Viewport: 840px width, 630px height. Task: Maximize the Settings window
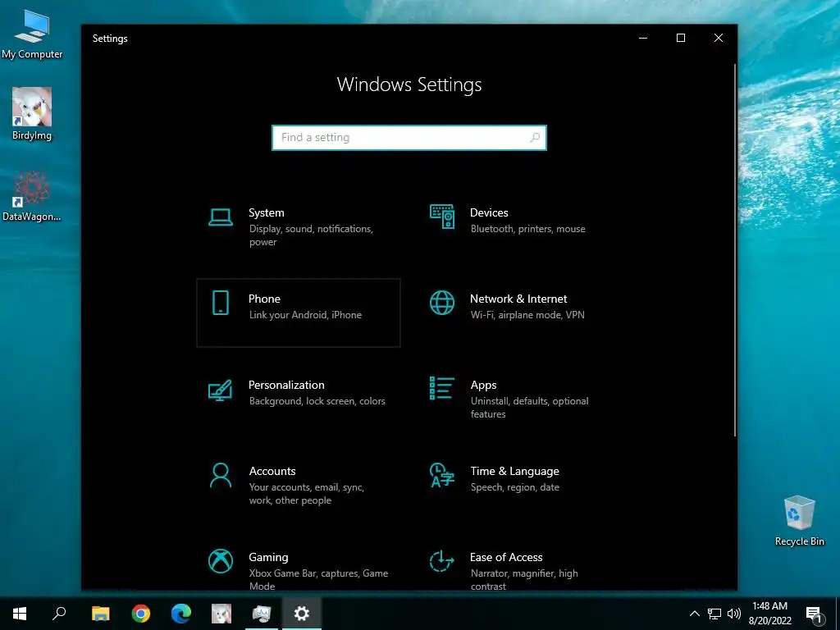(x=680, y=38)
